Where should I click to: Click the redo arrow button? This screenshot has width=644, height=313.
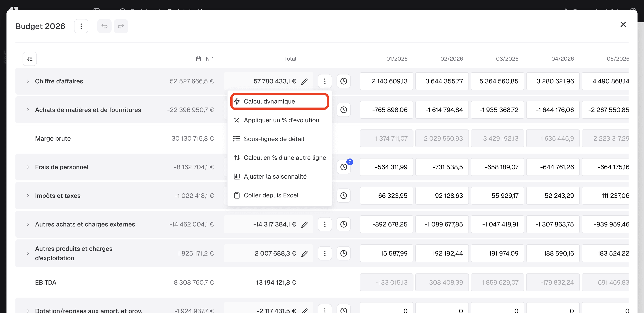pos(121,26)
